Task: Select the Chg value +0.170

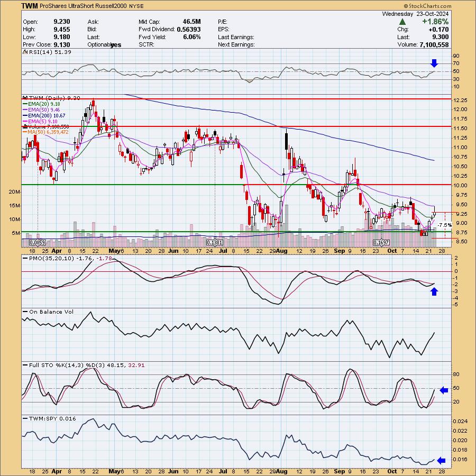Action: click(438, 30)
